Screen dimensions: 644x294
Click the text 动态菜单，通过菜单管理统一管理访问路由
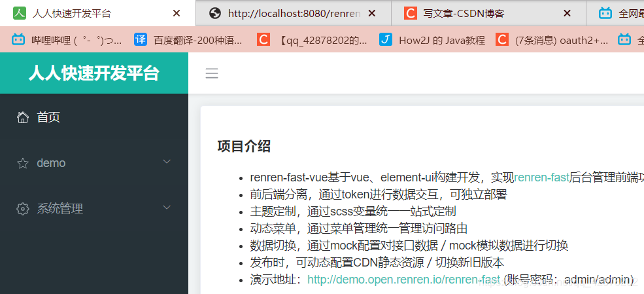tap(358, 229)
